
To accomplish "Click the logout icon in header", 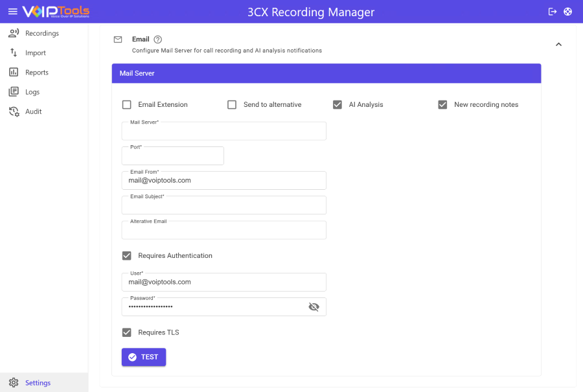I will tap(553, 12).
